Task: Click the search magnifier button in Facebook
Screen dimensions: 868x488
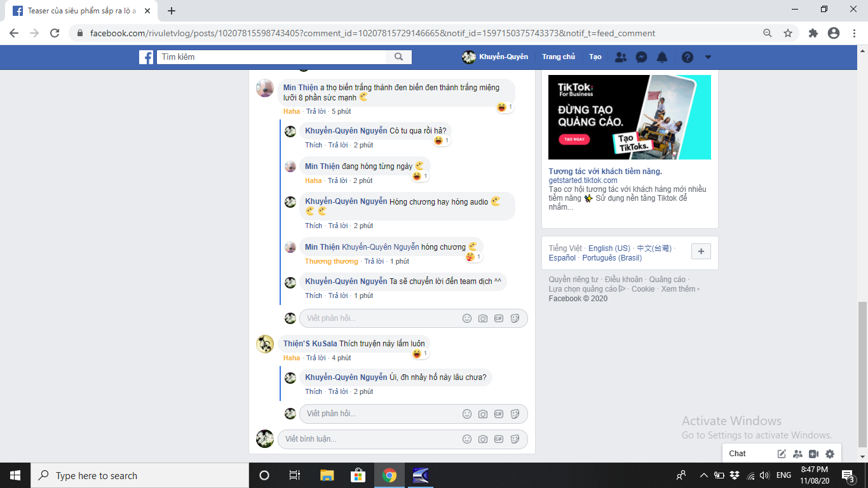Action: pyautogui.click(x=398, y=57)
